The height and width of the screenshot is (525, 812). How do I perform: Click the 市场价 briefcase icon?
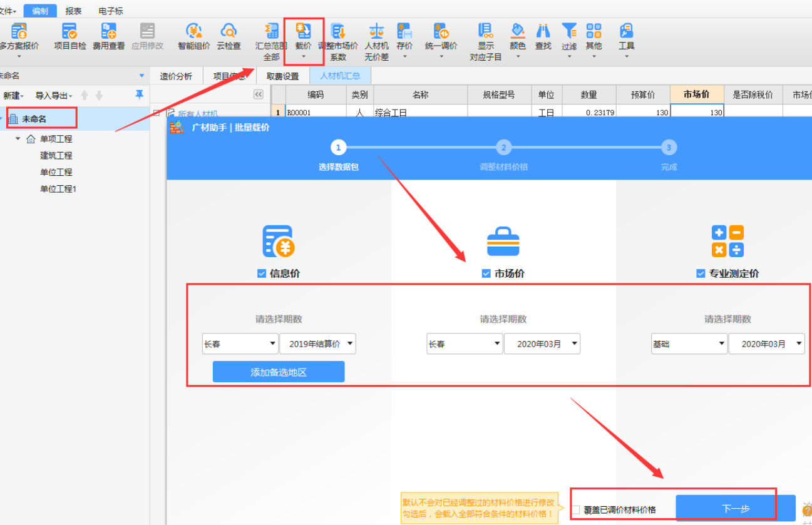pyautogui.click(x=503, y=241)
